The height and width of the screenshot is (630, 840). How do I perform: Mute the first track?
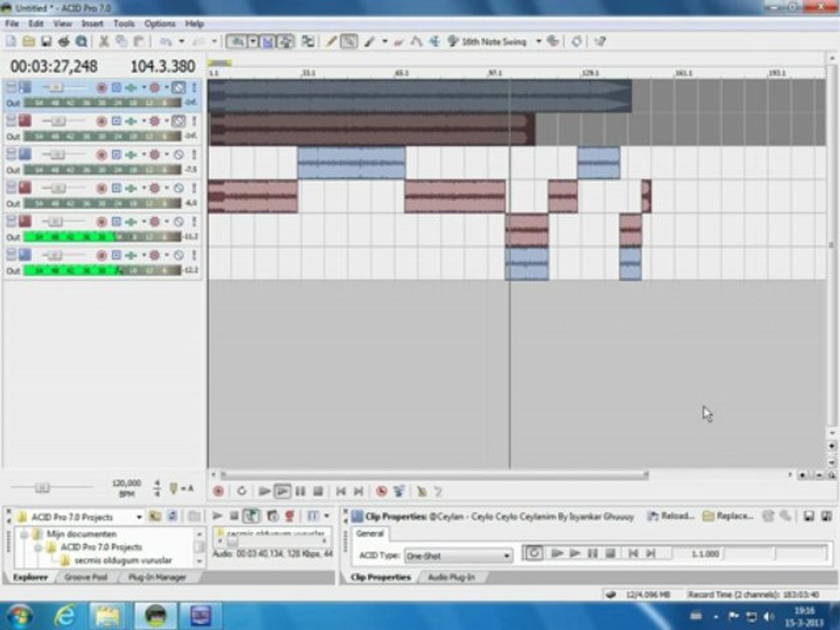(x=178, y=87)
